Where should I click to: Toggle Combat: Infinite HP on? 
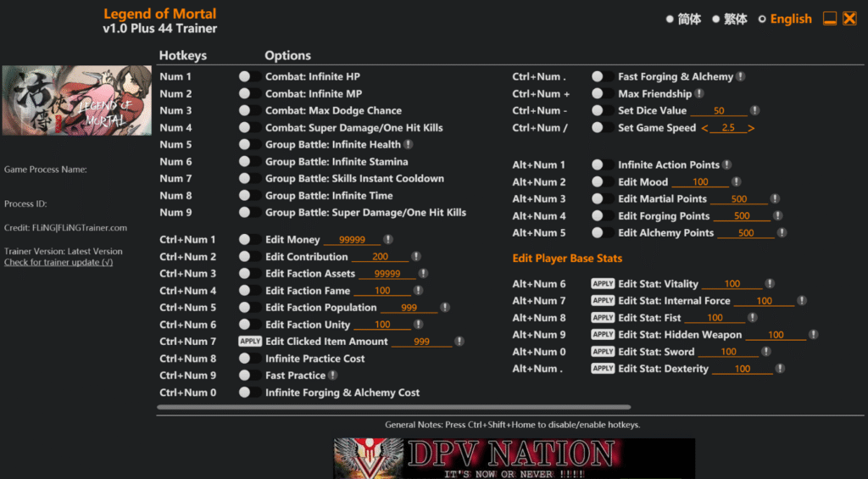249,77
